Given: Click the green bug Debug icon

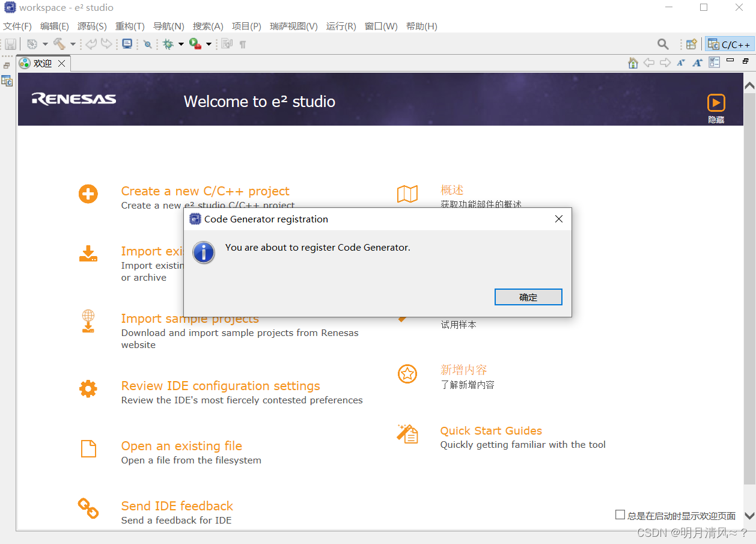Looking at the screenshot, I should point(168,44).
